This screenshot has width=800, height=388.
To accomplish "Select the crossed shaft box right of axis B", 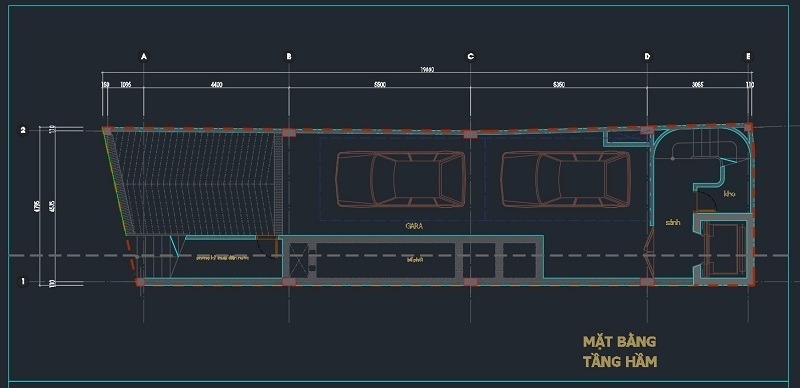I will coord(298,259).
